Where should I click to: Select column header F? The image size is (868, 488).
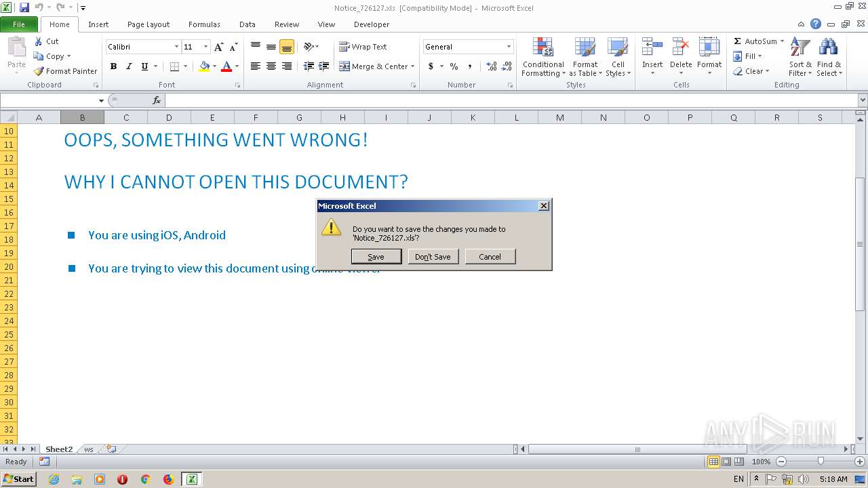pos(256,117)
